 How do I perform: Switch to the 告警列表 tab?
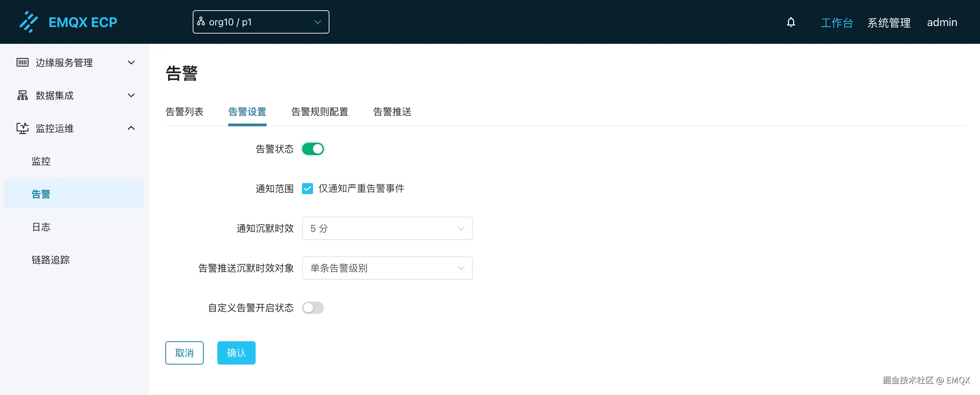185,112
